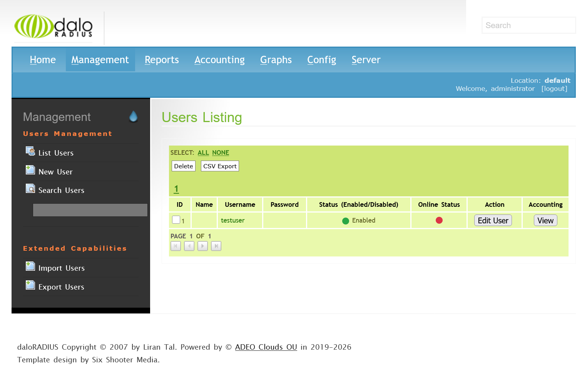The height and width of the screenshot is (392, 587).
Task: Click the Delete button
Action: coord(184,166)
